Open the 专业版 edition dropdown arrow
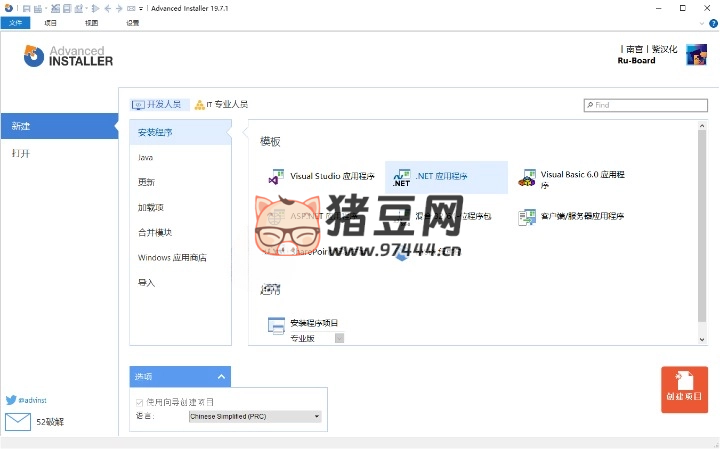The width and height of the screenshot is (720, 449). pyautogui.click(x=339, y=339)
